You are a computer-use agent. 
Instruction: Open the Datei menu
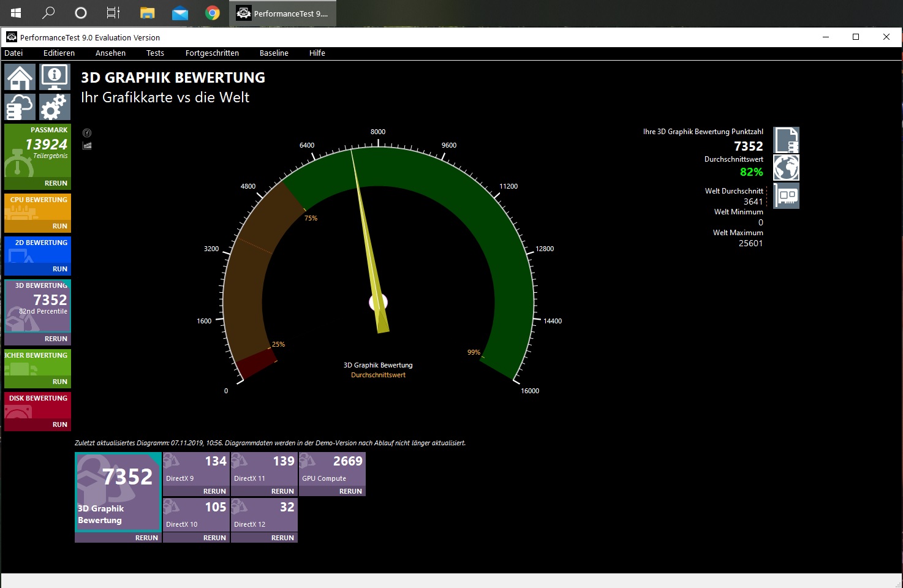[x=13, y=53]
